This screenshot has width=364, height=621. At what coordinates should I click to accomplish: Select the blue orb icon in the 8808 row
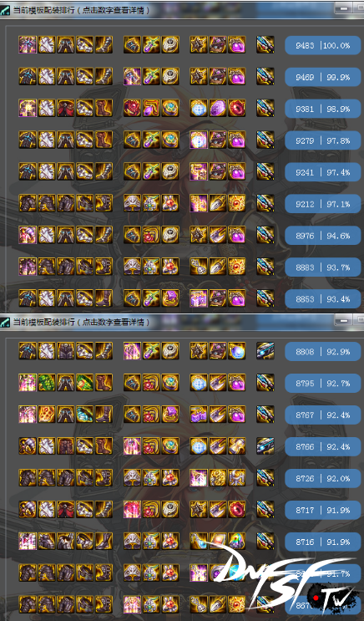pyautogui.click(x=236, y=351)
